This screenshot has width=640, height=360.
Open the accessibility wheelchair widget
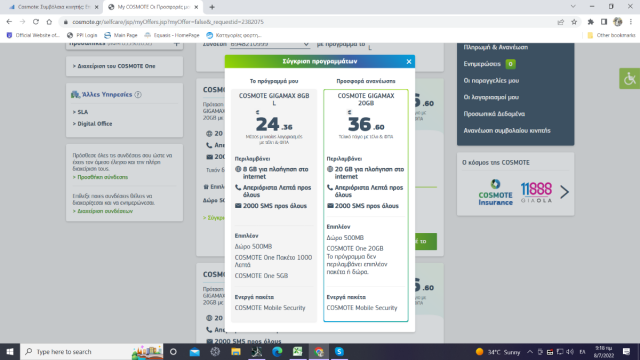629,78
